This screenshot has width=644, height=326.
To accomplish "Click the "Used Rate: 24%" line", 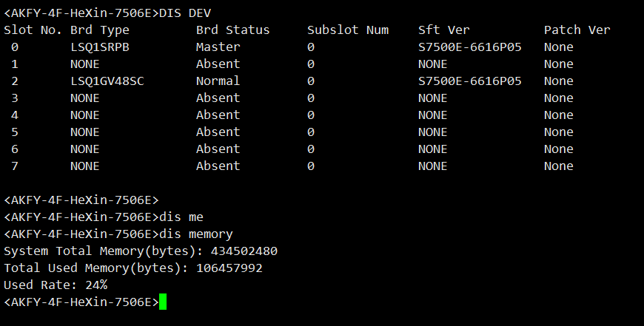I will 56,285.
